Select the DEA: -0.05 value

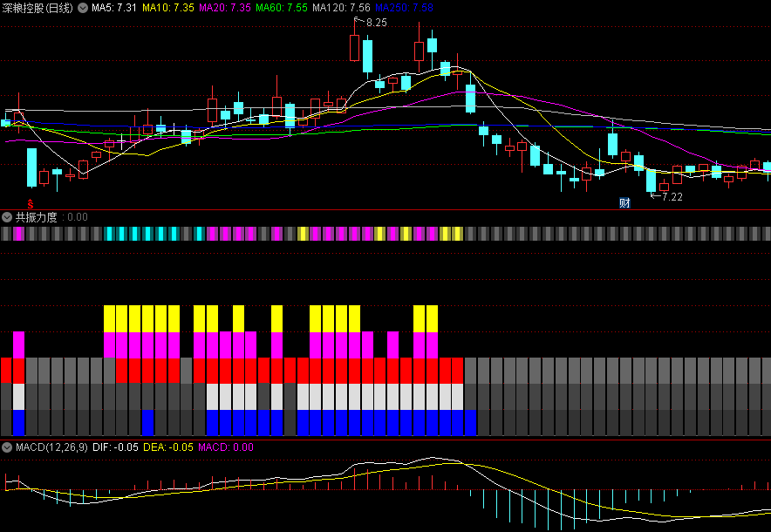tap(168, 447)
